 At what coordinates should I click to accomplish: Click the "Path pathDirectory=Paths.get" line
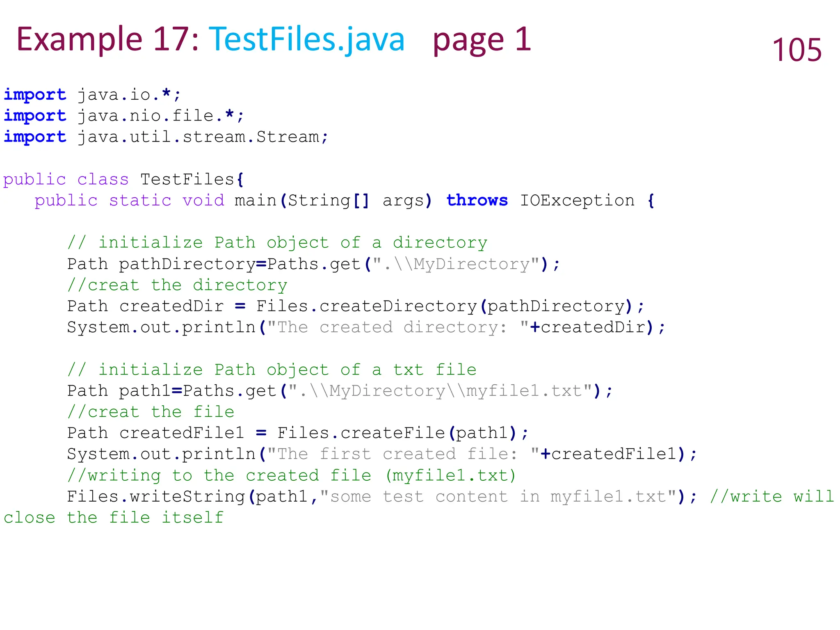(x=313, y=264)
